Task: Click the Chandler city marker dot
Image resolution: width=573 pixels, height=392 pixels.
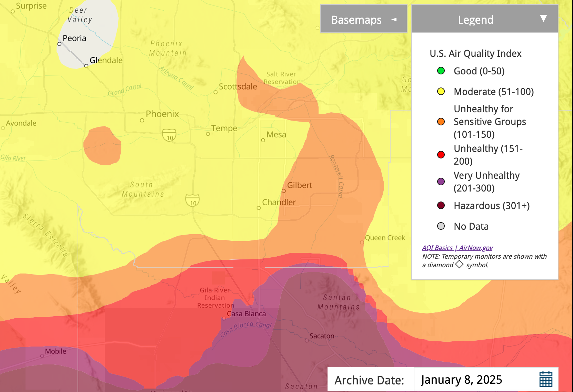Action: pyautogui.click(x=259, y=208)
